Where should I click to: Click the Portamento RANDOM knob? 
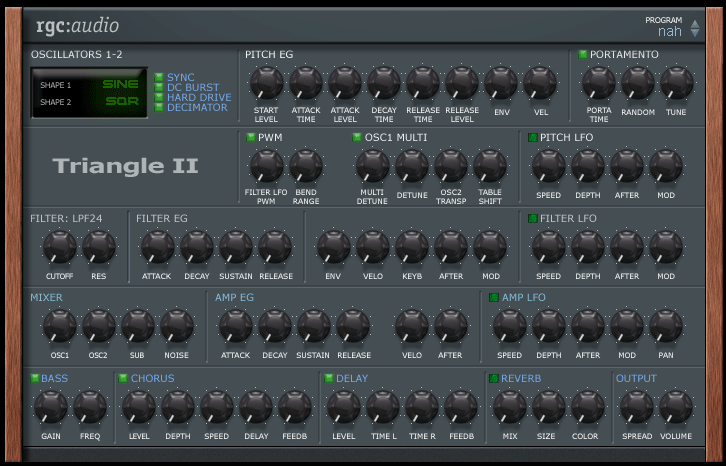(638, 83)
